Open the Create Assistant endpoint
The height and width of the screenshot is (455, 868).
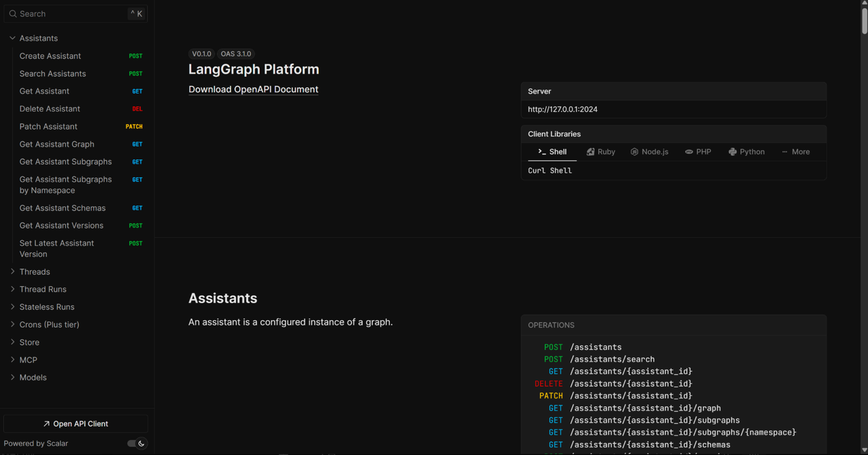pos(50,56)
